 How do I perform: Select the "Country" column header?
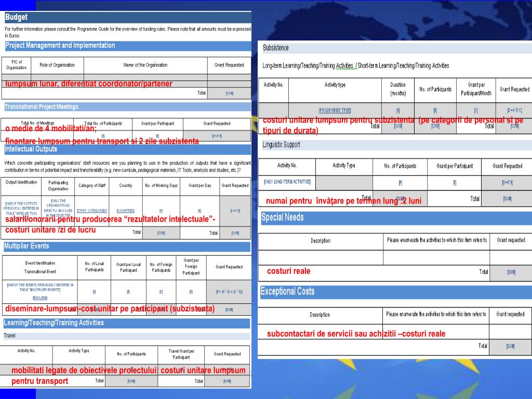[x=126, y=185]
